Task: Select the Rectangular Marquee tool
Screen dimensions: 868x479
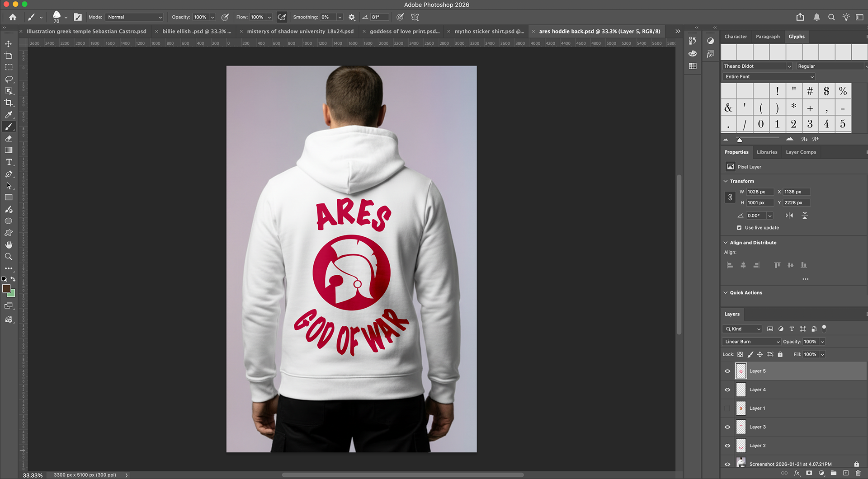Action: (9, 67)
